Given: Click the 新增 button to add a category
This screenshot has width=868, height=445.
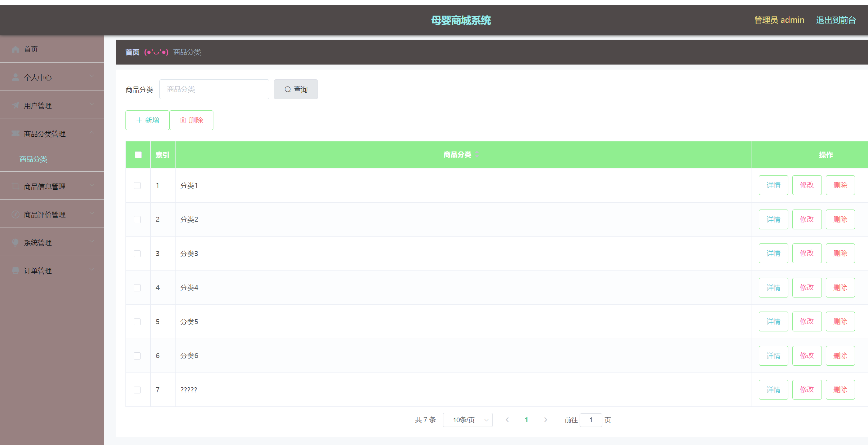Looking at the screenshot, I should [x=147, y=120].
